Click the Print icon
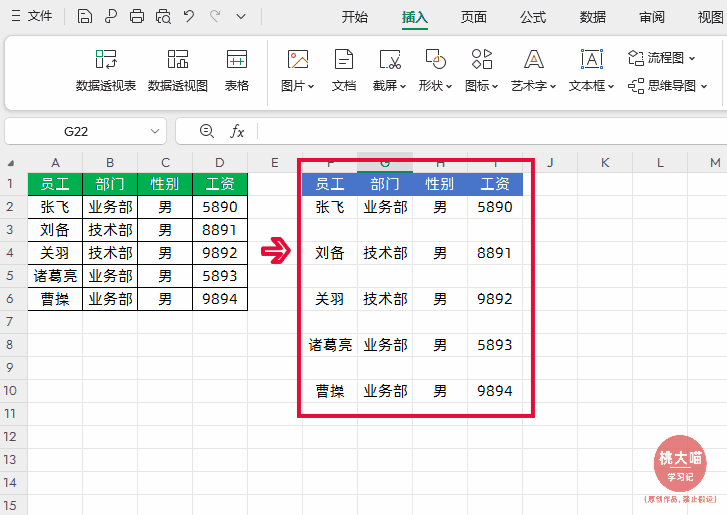Screen dimensions: 727x515 click(137, 17)
